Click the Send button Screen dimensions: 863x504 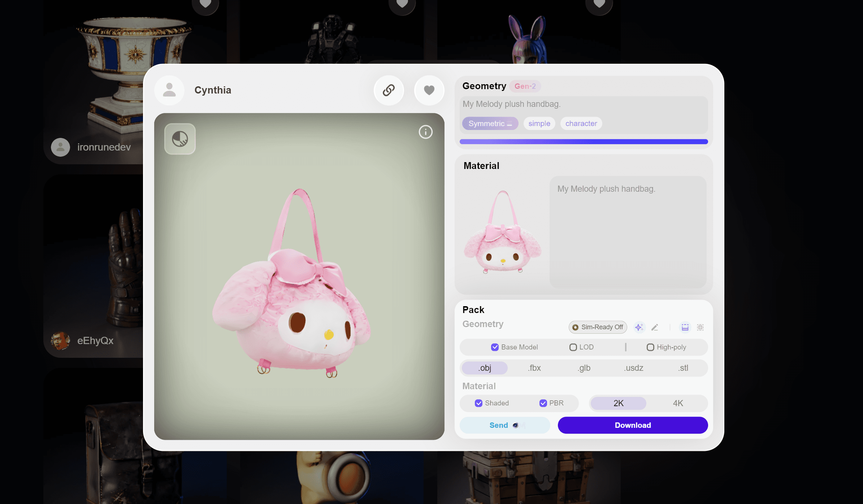tap(505, 425)
